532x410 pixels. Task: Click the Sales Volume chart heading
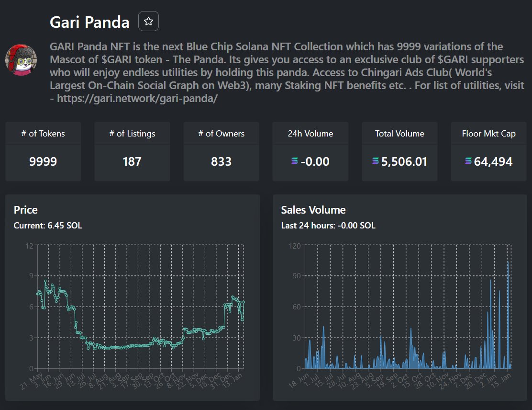[313, 210]
